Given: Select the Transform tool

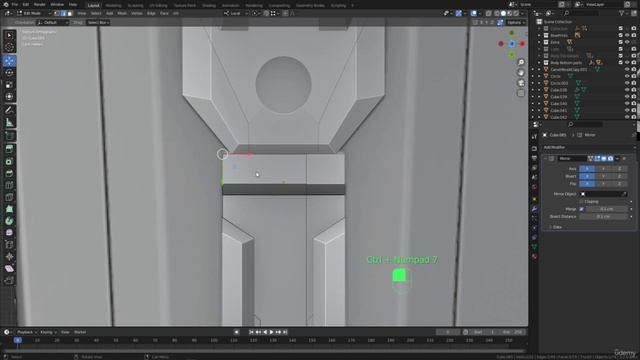Looking at the screenshot, I should click(x=9, y=96).
